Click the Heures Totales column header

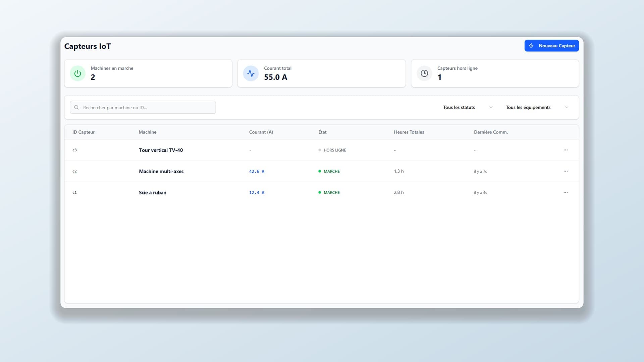409,132
